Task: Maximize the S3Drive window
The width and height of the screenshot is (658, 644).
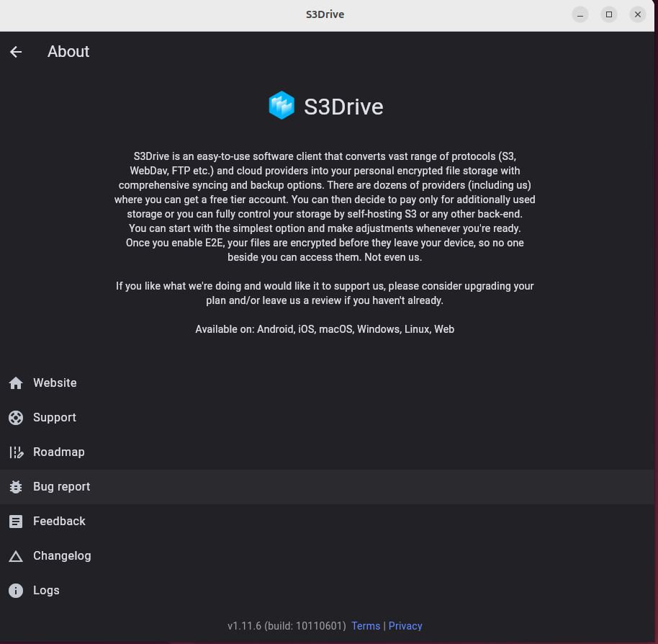Action: tap(609, 14)
